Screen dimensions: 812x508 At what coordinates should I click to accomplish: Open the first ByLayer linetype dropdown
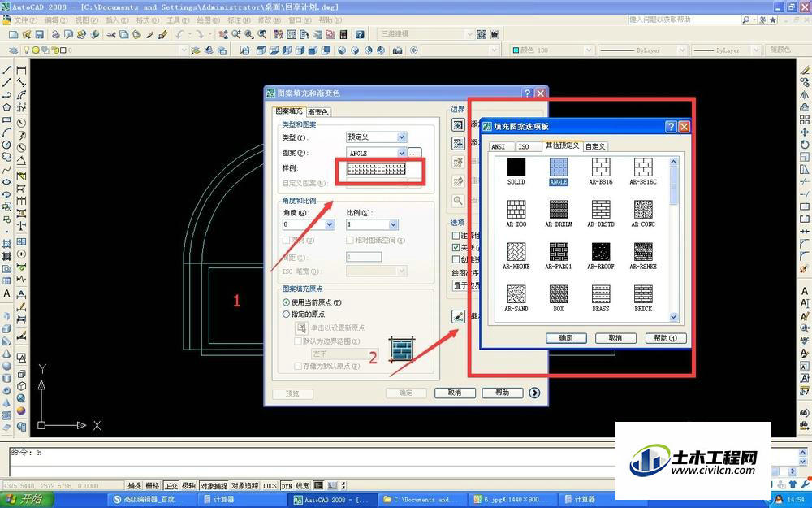pyautogui.click(x=682, y=50)
